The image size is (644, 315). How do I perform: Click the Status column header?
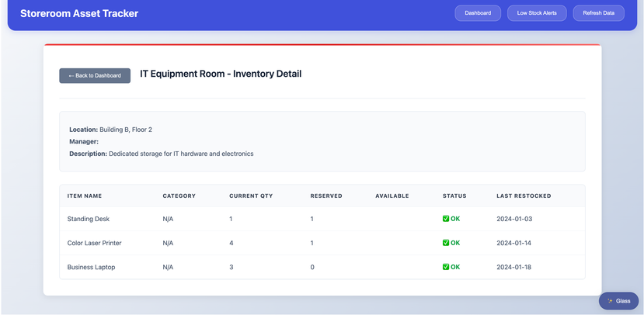pos(454,196)
